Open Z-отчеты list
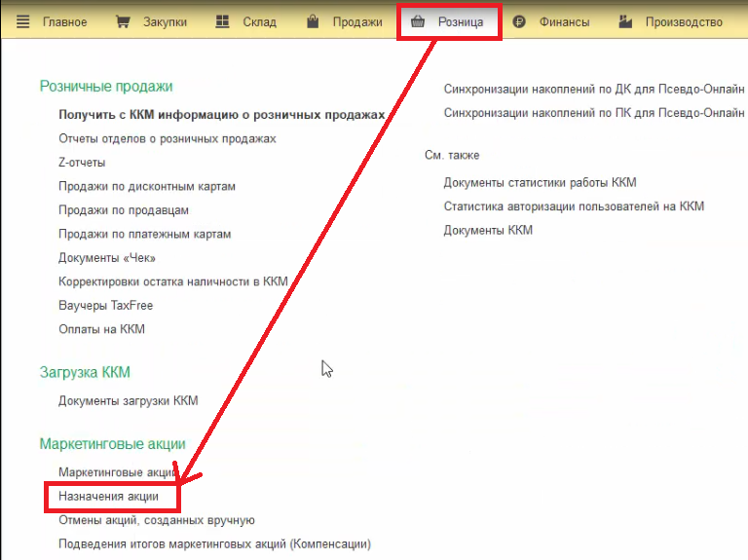The height and width of the screenshot is (560, 748). tap(82, 163)
